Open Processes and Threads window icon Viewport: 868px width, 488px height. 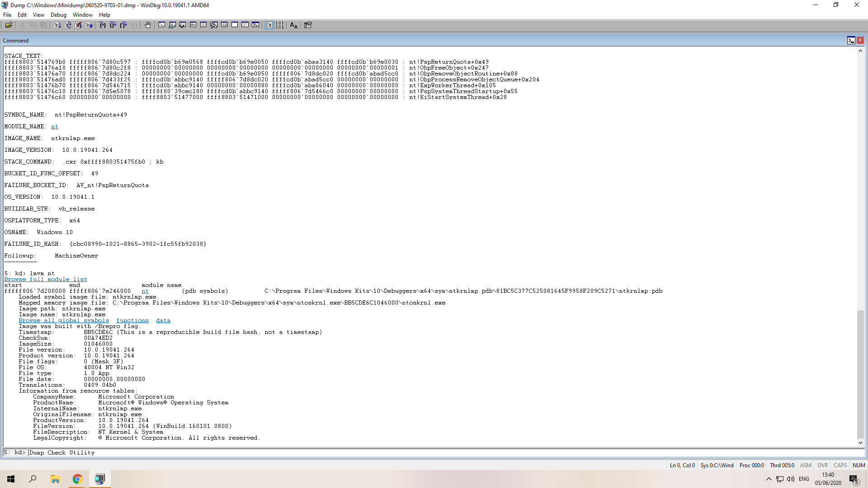[245, 25]
